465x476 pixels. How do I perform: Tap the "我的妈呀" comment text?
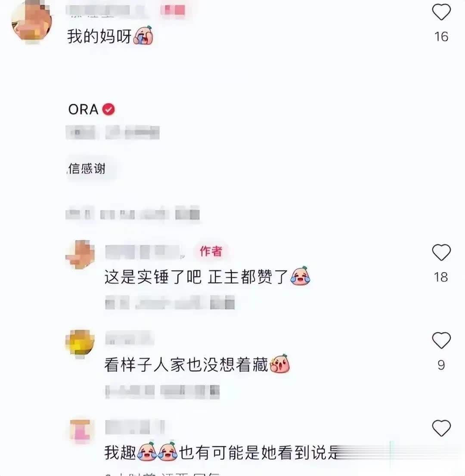99,37
